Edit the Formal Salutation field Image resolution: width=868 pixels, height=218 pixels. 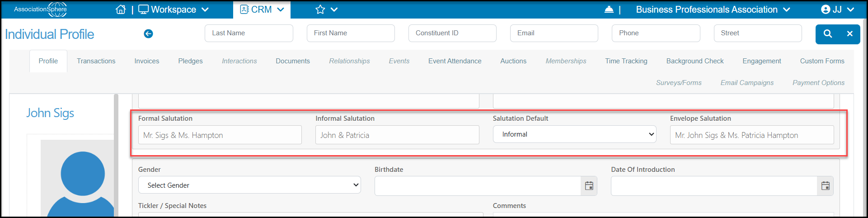click(220, 135)
